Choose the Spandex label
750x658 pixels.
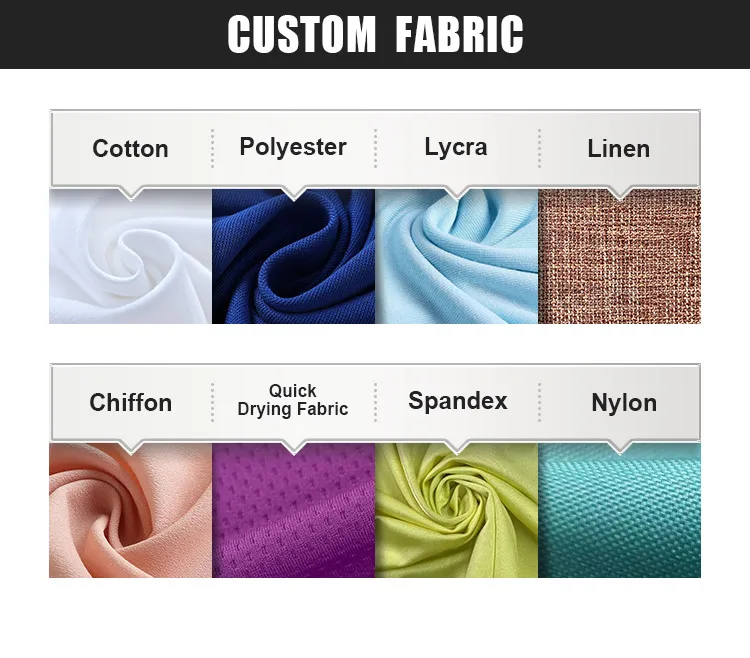(x=457, y=401)
